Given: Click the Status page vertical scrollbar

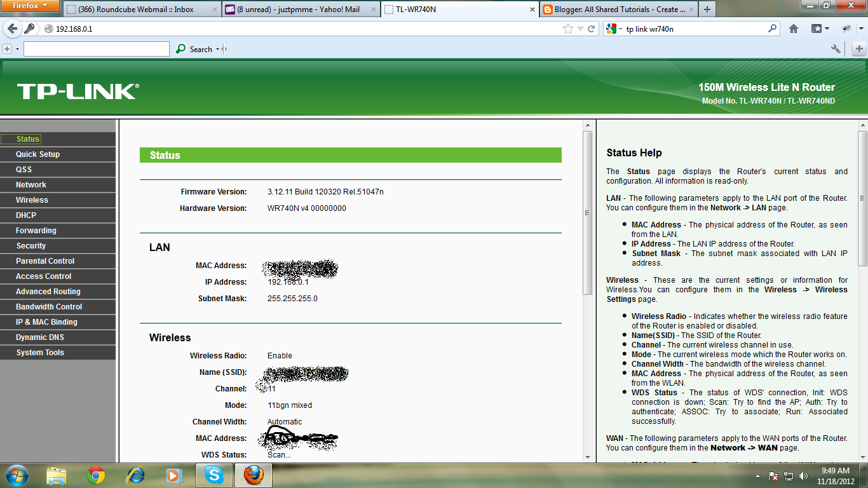Looking at the screenshot, I should click(x=588, y=213).
